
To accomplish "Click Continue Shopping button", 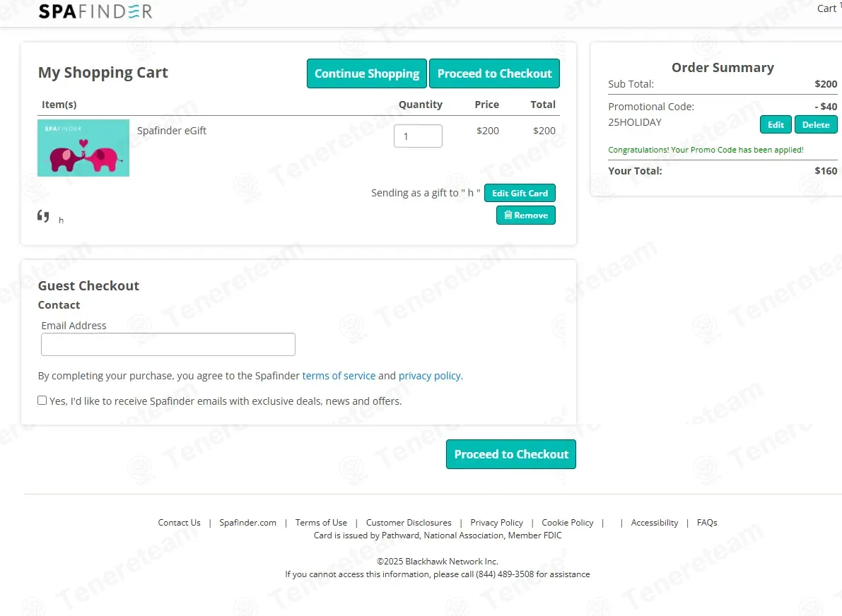I will (367, 73).
